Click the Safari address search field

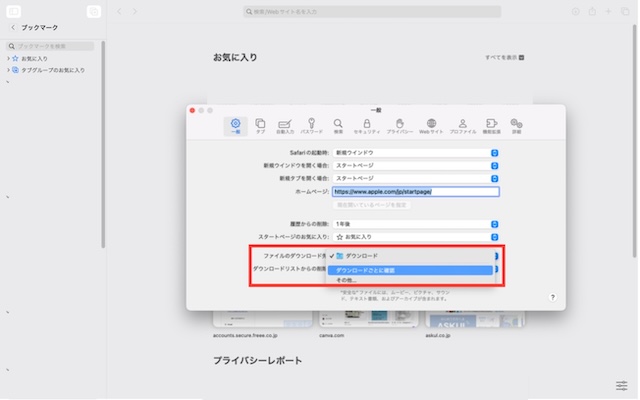[372, 11]
